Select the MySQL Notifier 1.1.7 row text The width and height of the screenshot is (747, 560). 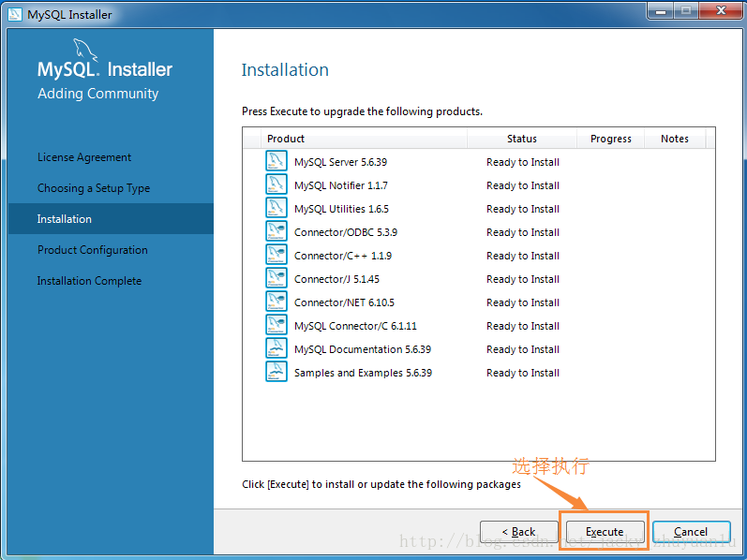point(341,185)
